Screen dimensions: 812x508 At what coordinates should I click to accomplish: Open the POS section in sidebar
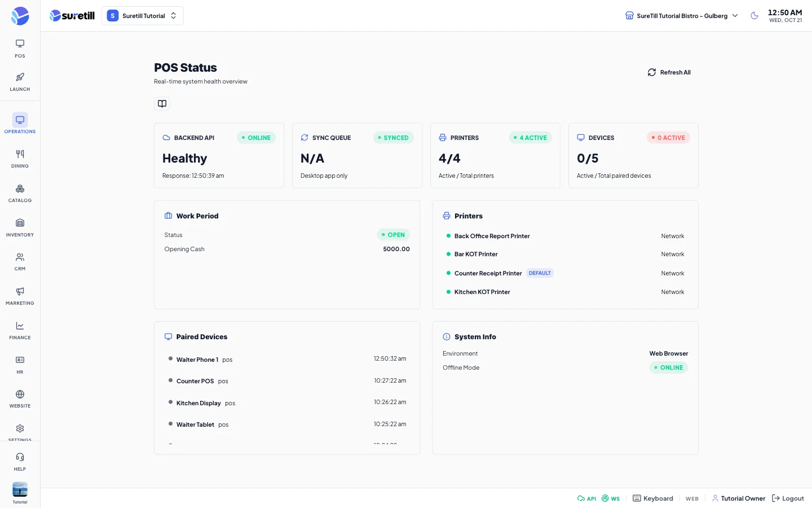tap(20, 49)
